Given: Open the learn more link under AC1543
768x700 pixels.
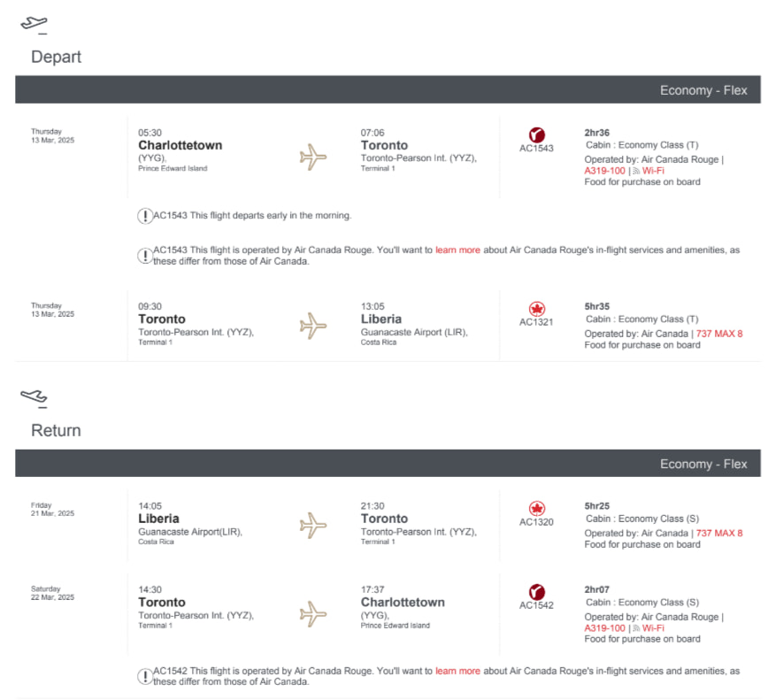Looking at the screenshot, I should pos(457,250).
